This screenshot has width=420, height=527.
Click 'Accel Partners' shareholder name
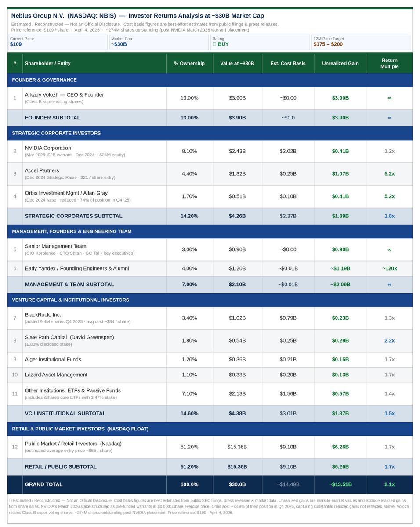click(x=42, y=170)
